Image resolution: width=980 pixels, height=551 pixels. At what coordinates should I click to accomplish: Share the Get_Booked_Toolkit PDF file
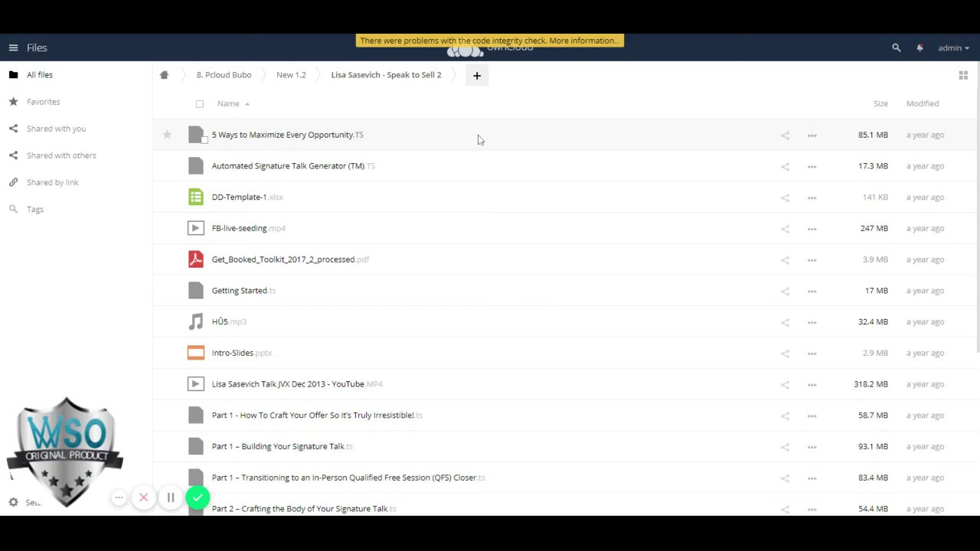[785, 260]
